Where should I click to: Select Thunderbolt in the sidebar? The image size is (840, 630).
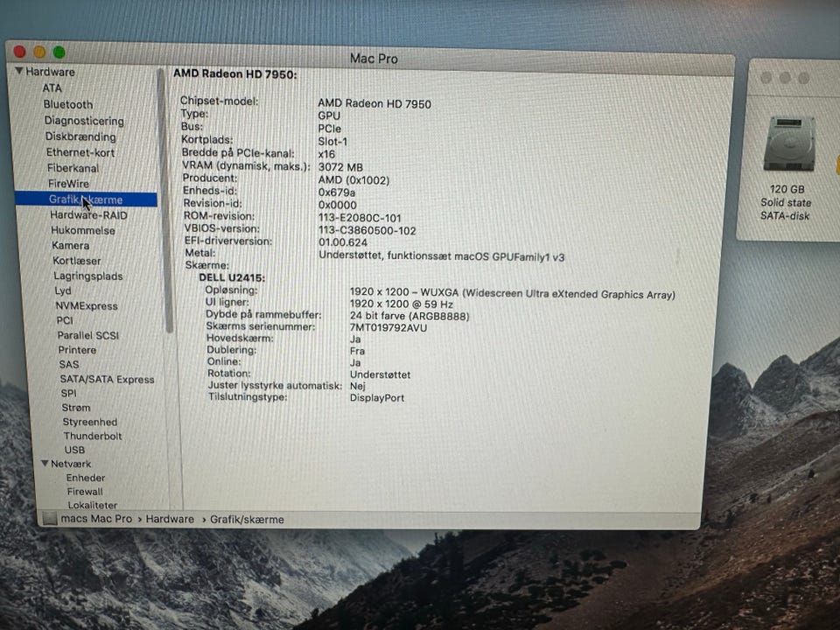(93, 436)
